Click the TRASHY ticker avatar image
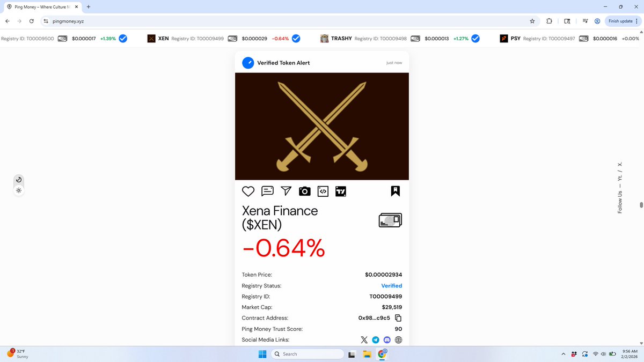 click(324, 39)
